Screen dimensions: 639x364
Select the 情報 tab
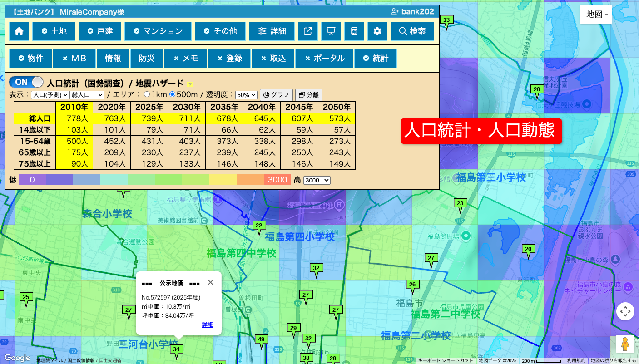pyautogui.click(x=113, y=59)
